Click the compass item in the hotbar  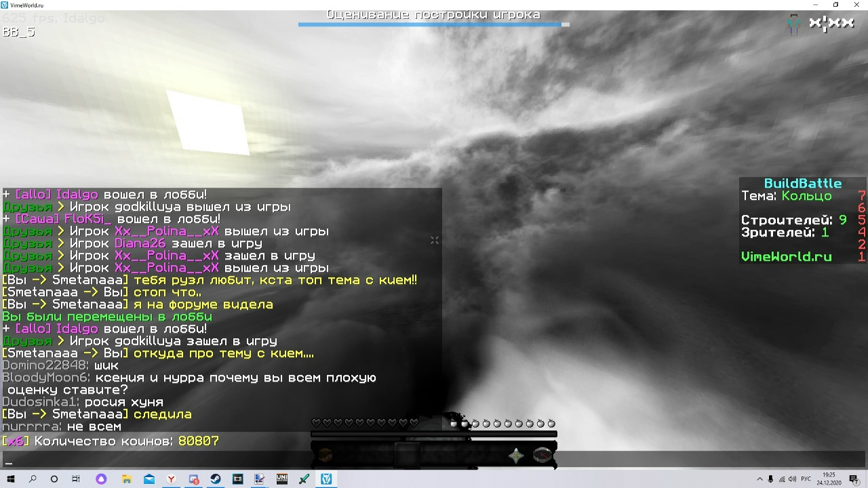coord(542,455)
